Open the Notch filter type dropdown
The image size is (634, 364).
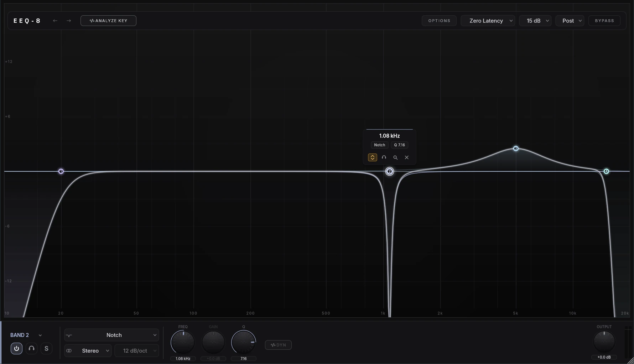click(x=111, y=335)
